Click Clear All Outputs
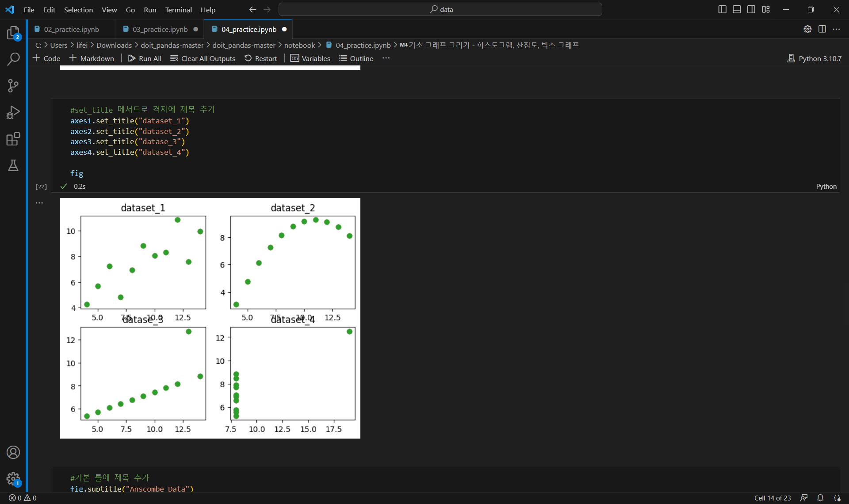Image resolution: width=849 pixels, height=504 pixels. pos(203,58)
